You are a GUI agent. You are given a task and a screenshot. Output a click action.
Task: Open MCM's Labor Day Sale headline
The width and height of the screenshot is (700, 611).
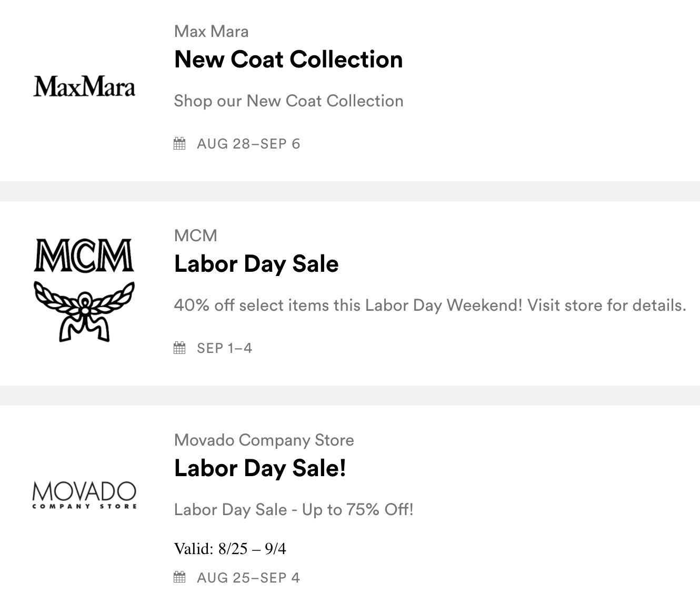coord(256,264)
